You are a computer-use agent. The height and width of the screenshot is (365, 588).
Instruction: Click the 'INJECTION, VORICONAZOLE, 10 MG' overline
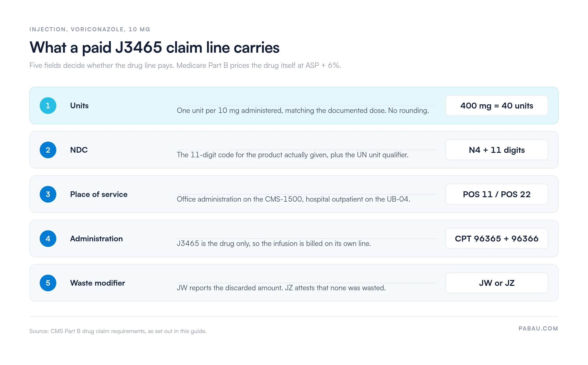(x=90, y=29)
